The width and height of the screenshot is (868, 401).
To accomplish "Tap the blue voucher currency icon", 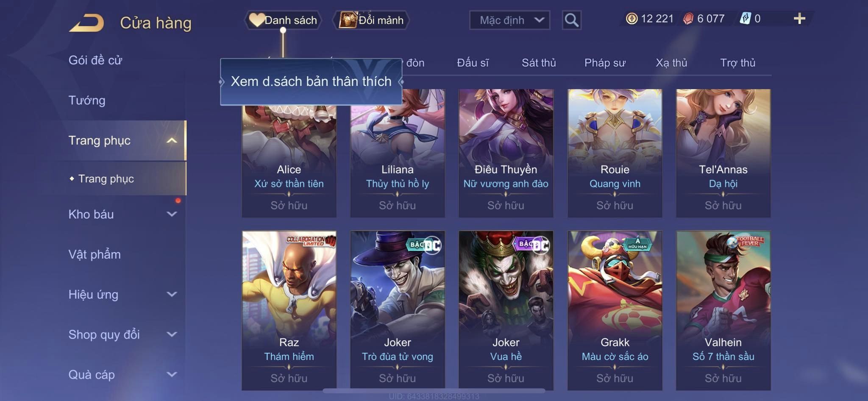I will point(745,19).
